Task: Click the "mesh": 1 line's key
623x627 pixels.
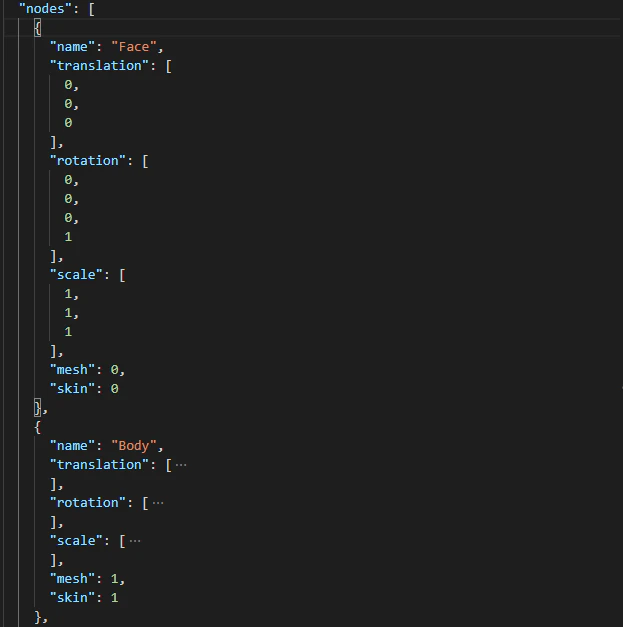Action: (72, 579)
